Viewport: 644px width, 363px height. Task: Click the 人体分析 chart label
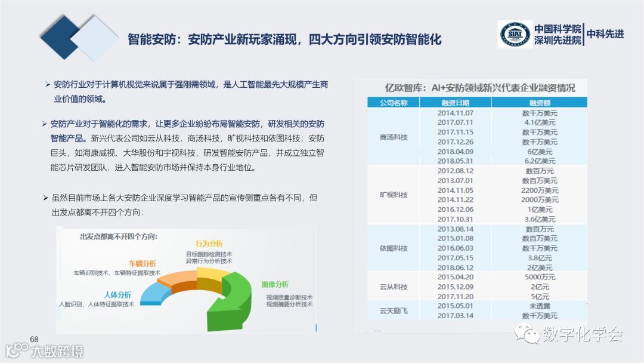click(x=117, y=294)
